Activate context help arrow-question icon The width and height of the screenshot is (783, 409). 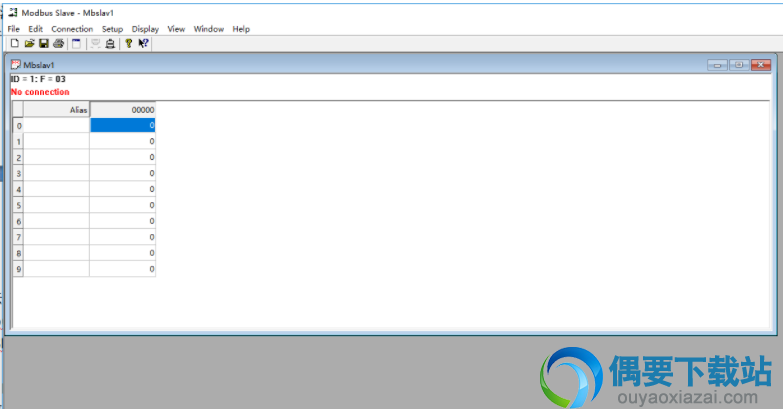coord(143,43)
